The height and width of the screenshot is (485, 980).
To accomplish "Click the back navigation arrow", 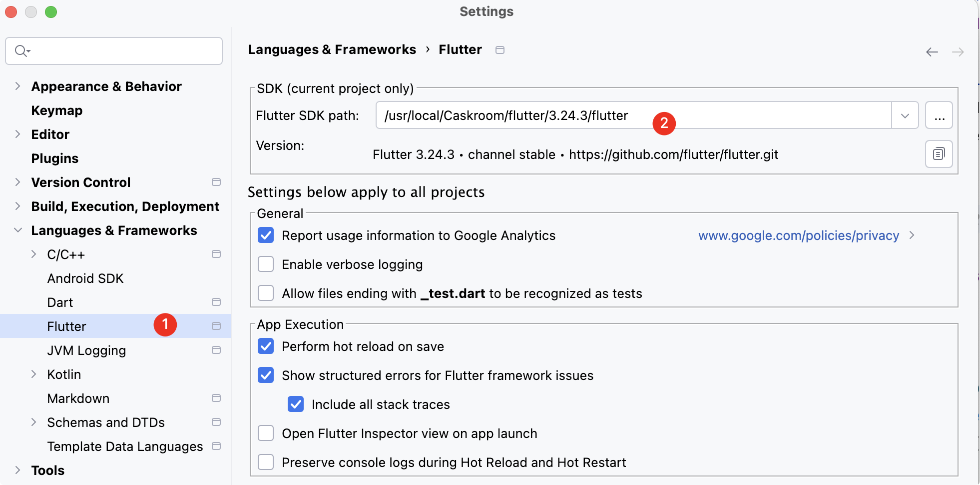I will pyautogui.click(x=932, y=52).
